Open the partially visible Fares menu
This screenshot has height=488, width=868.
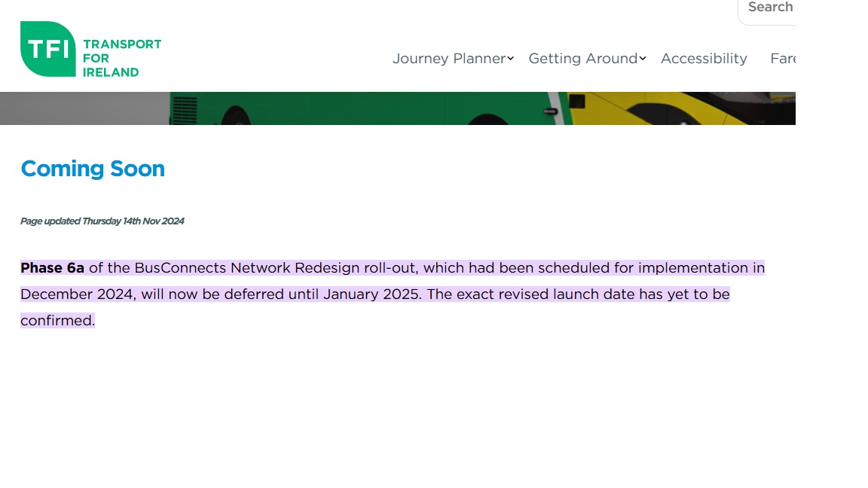click(x=783, y=59)
